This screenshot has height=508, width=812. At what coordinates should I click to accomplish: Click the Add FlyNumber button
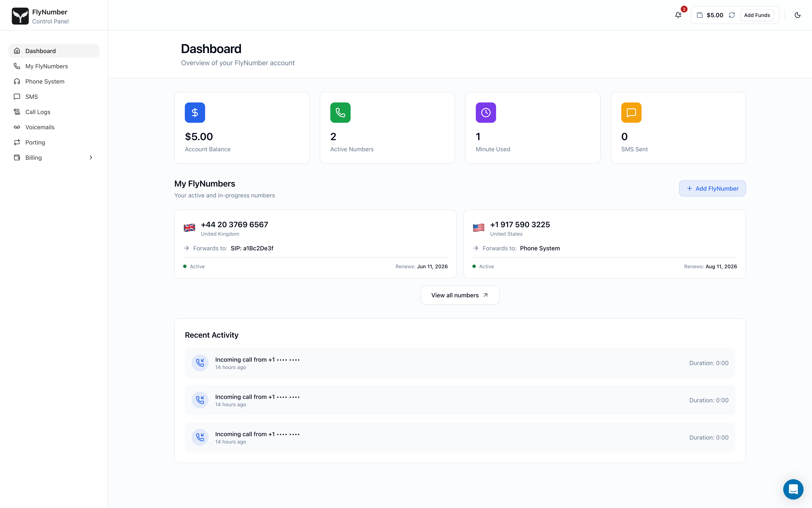click(x=712, y=189)
